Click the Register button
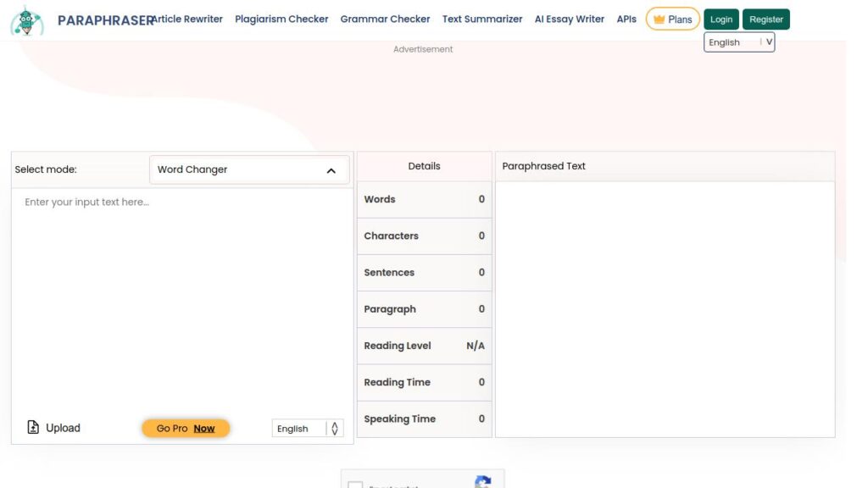868x488 pixels. 766,19
